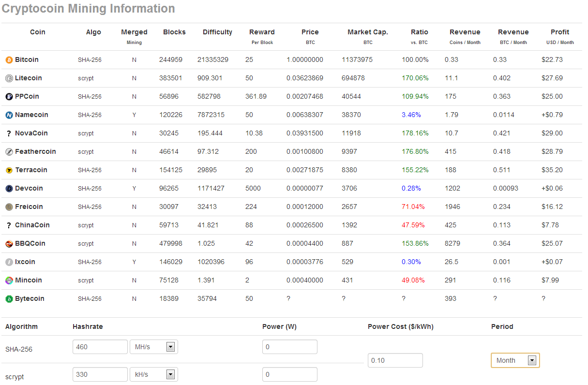Click the grey Ixcoin info icon

pos(9,262)
